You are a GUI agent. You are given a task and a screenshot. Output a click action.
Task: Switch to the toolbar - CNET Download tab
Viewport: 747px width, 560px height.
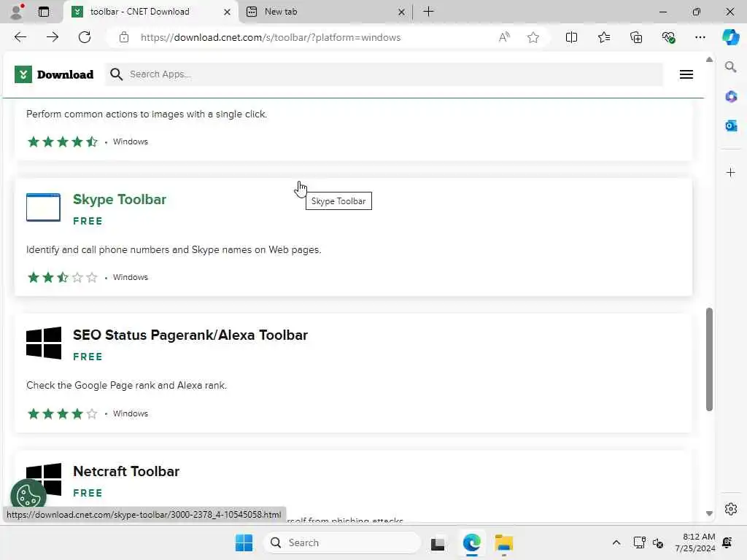(150, 12)
